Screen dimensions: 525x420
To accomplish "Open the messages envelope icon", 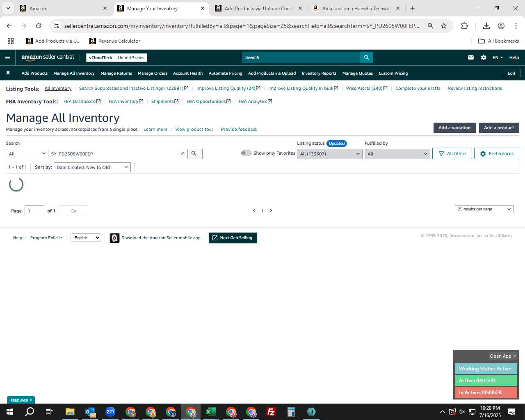I will point(471,57).
